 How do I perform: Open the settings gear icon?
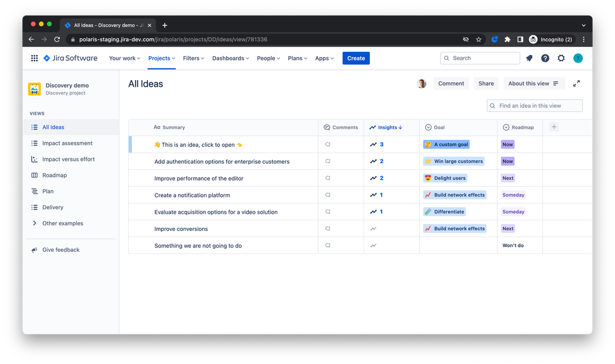(x=561, y=58)
